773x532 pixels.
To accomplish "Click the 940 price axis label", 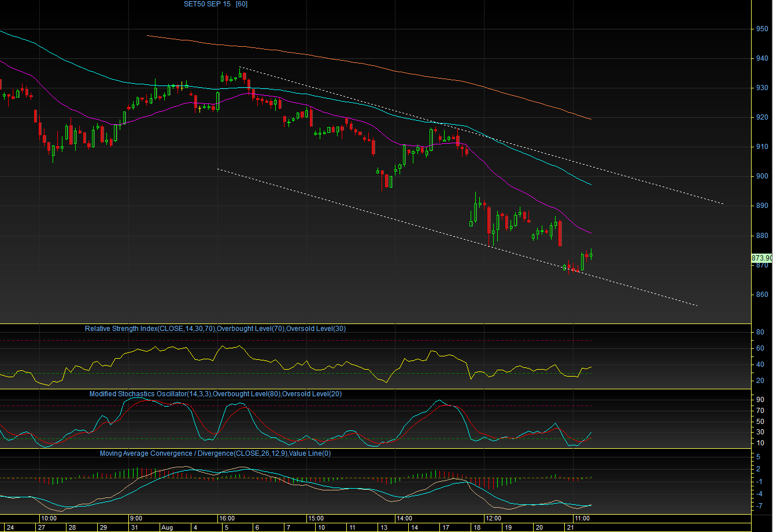I will point(762,58).
